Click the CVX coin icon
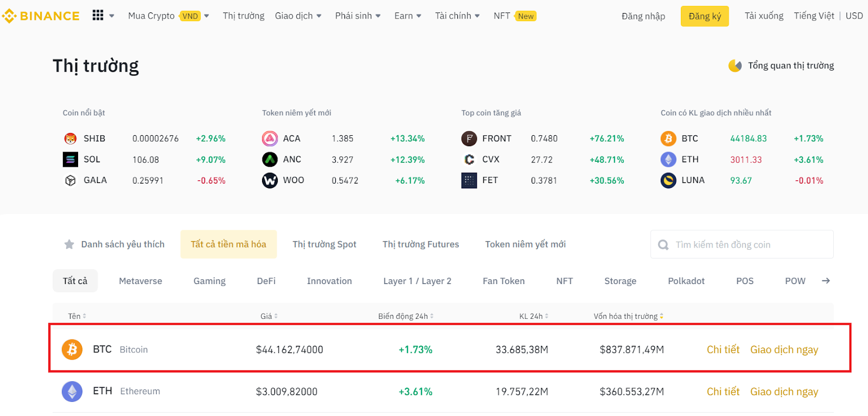Viewport: 868px width, 416px height. point(469,159)
